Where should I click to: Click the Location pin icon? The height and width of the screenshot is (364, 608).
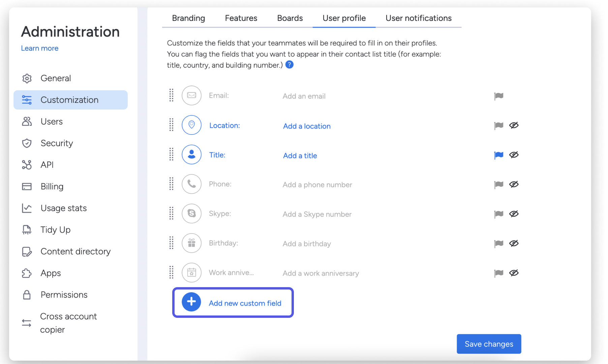pos(191,125)
